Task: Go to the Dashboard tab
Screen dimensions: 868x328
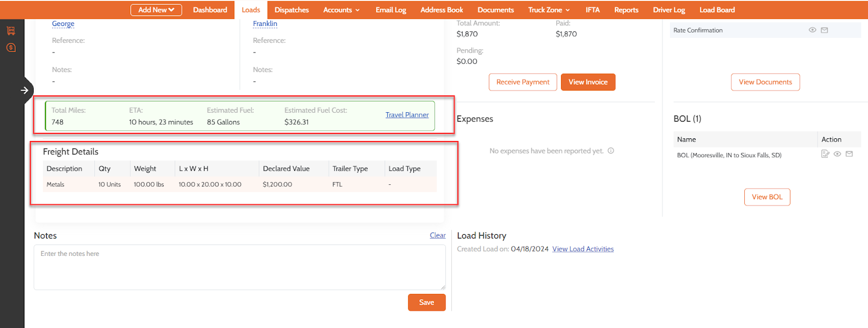Action: pos(210,10)
